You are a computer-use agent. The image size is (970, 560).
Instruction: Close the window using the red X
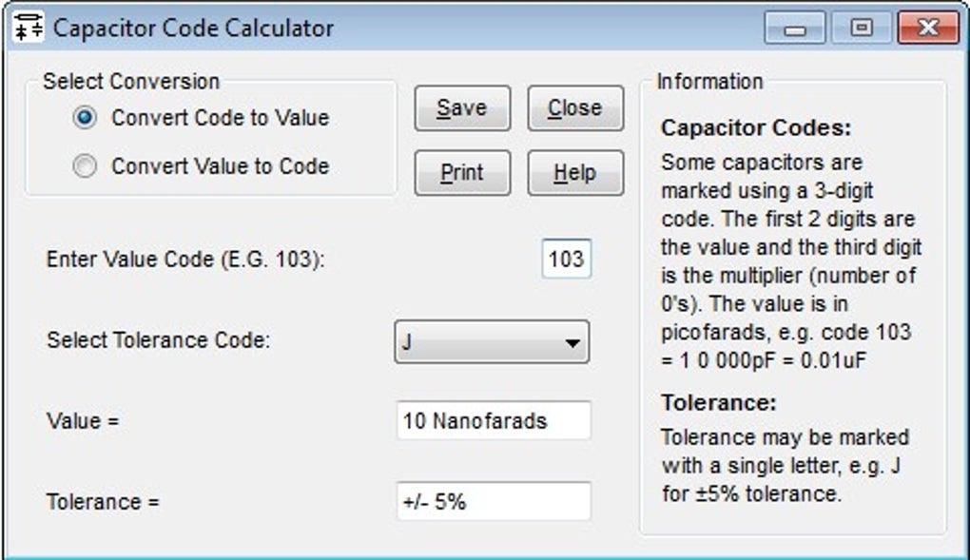point(928,28)
